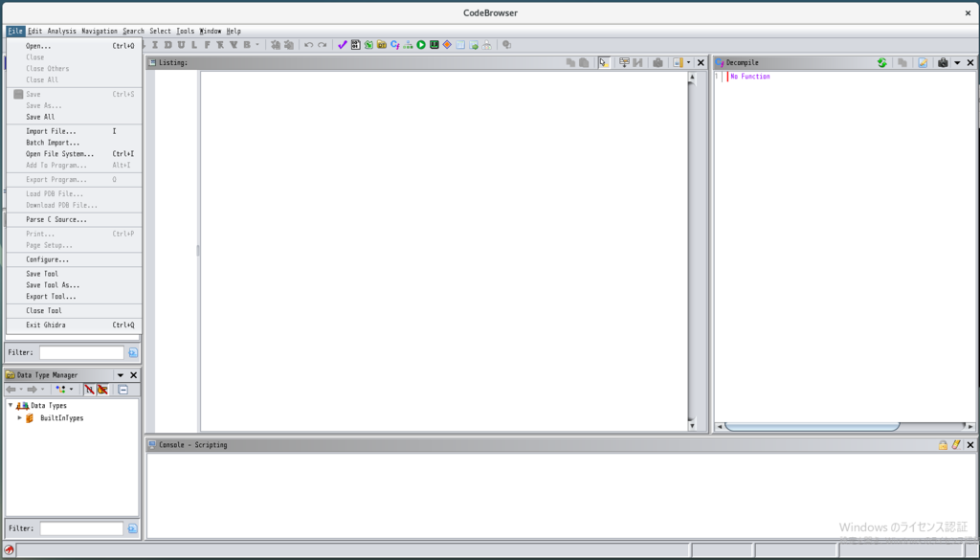This screenshot has width=980, height=560.
Task: Toggle the pointers filter in Data Type Manager
Action: 102,390
